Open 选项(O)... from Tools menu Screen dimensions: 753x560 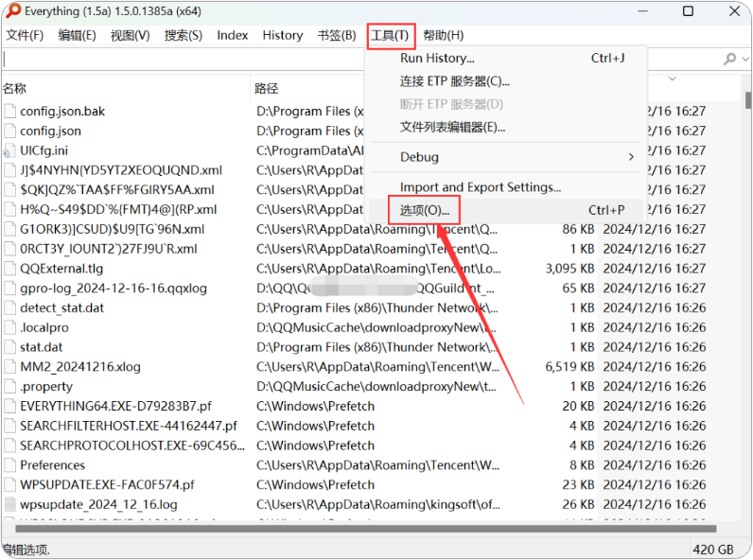(506, 210)
